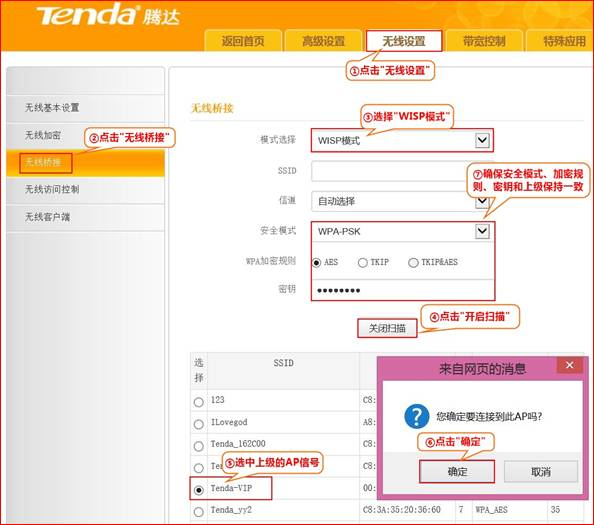Open the 模式选择 WISP模式 dropdown
This screenshot has width=594, height=525.
click(x=402, y=141)
